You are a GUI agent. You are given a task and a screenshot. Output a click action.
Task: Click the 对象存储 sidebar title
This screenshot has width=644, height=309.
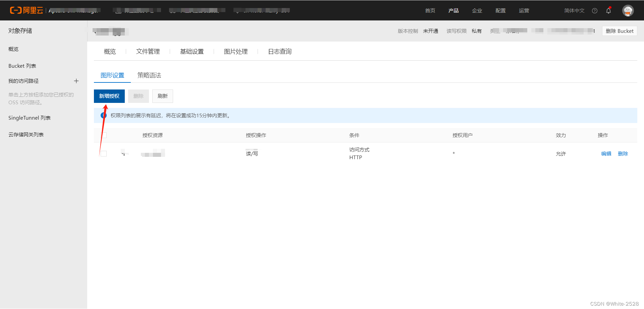pos(20,30)
